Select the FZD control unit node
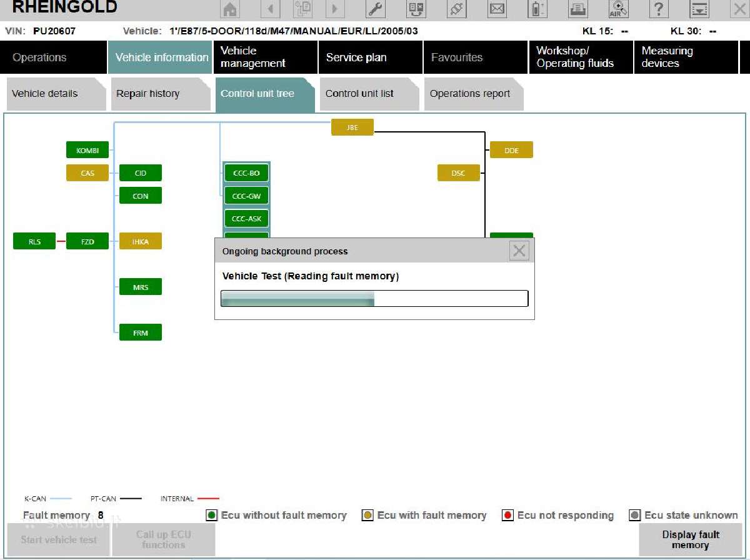 tap(87, 241)
